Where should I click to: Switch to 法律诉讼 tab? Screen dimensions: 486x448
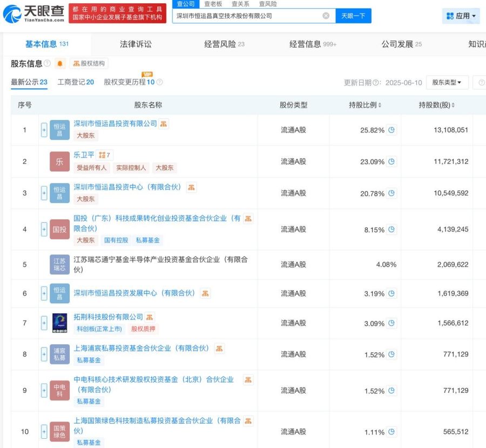[x=136, y=44]
